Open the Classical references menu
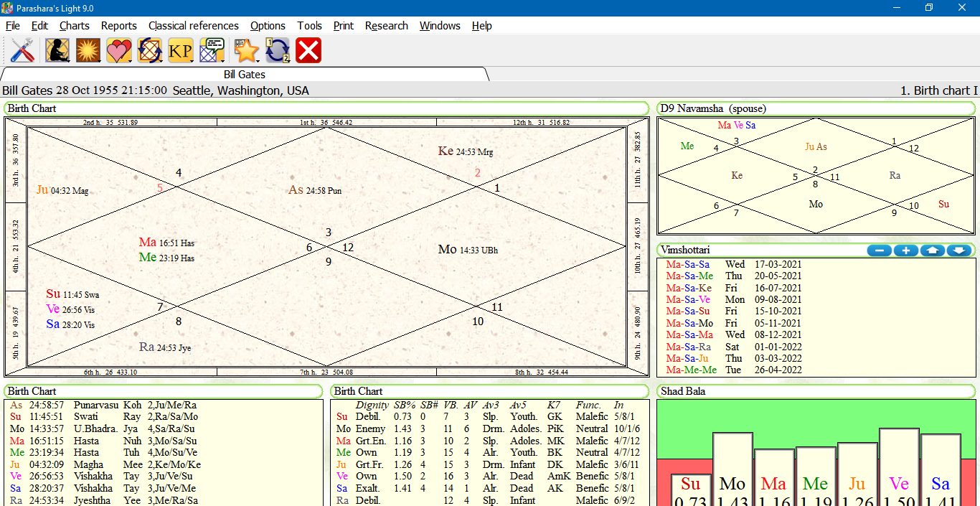980x506 pixels. [x=194, y=26]
